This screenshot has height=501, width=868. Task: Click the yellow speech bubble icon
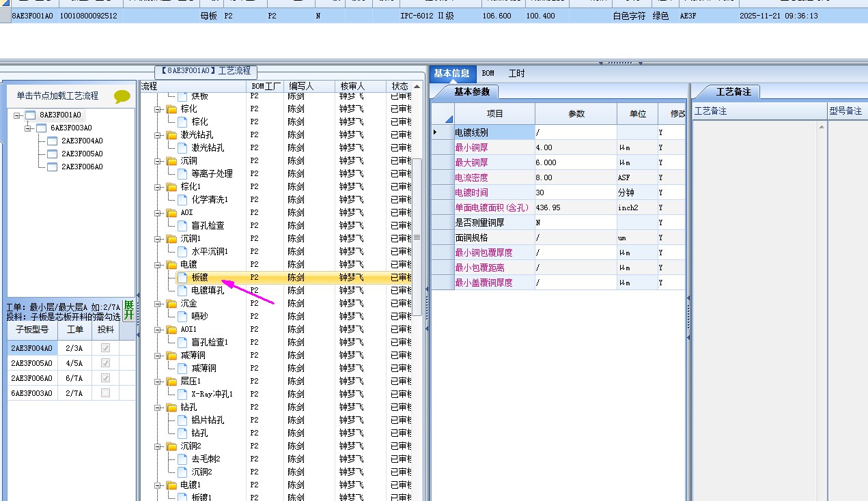click(122, 96)
